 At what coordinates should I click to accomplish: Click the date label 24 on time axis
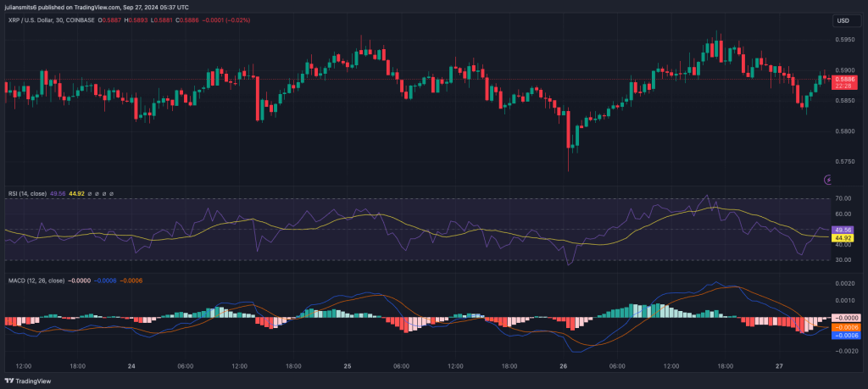131,366
